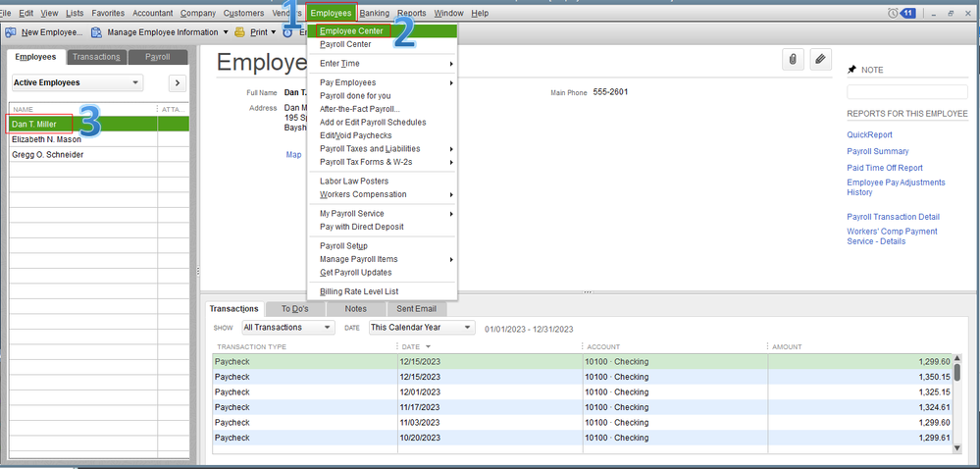Click the printer icon beside Print
980x469 pixels.
(239, 32)
